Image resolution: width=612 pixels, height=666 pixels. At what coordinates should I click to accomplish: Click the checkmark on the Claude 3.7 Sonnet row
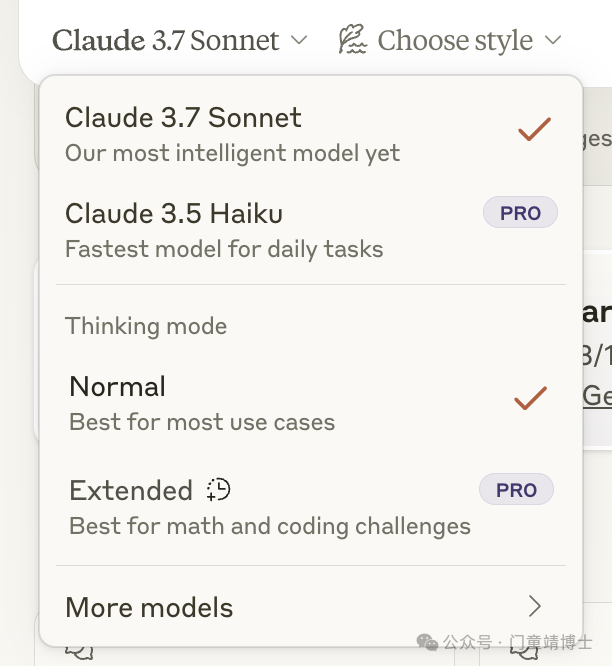tap(534, 129)
